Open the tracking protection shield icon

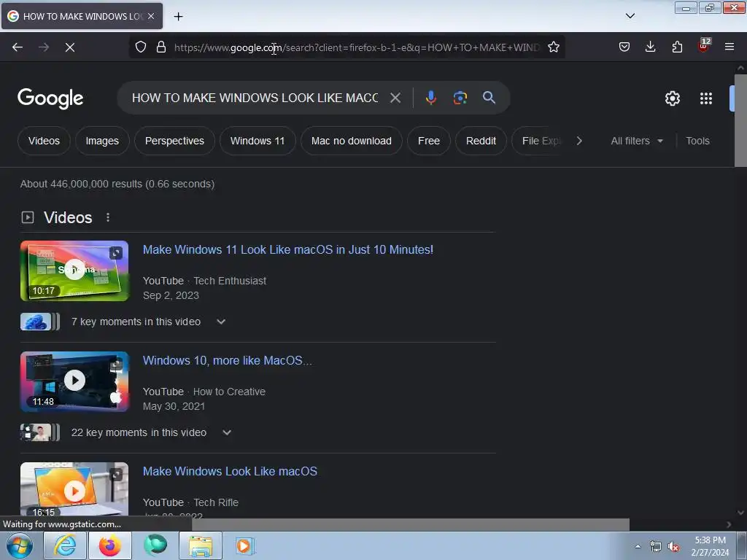(141, 47)
